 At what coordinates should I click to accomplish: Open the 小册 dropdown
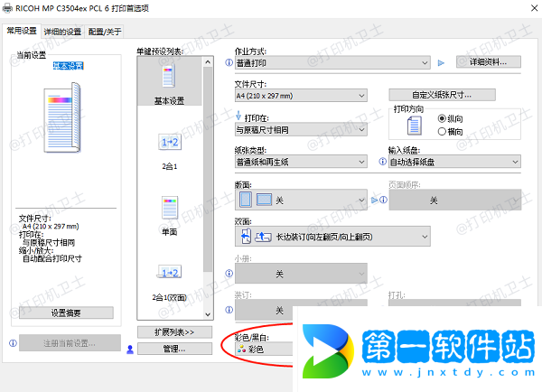(301, 274)
